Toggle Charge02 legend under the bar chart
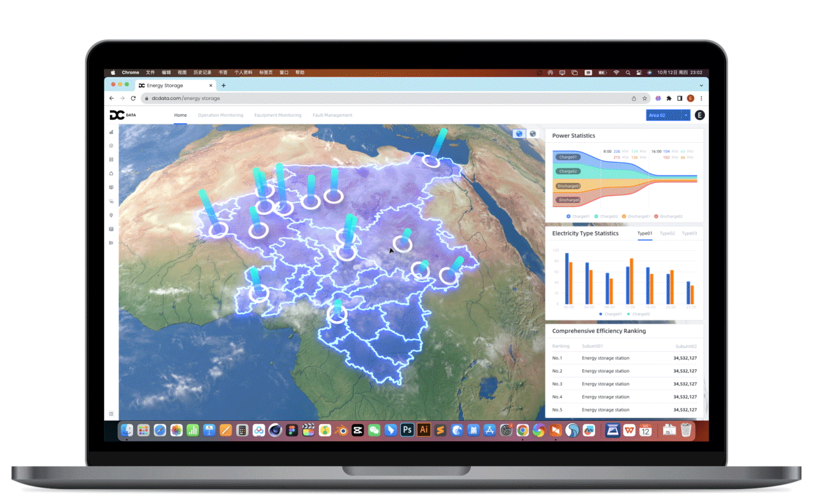Image resolution: width=813 pixels, height=504 pixels. coord(638,314)
